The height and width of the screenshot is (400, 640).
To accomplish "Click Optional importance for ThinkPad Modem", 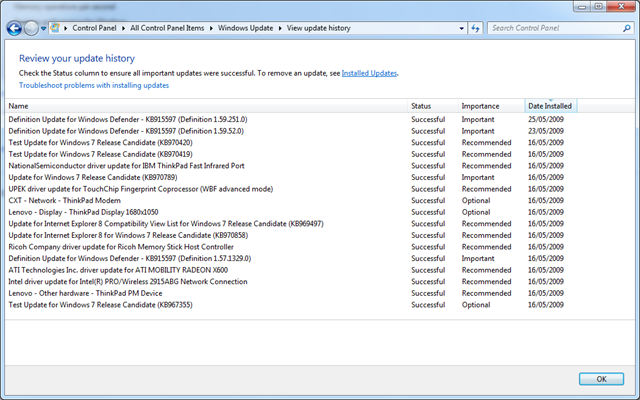I will (476, 200).
